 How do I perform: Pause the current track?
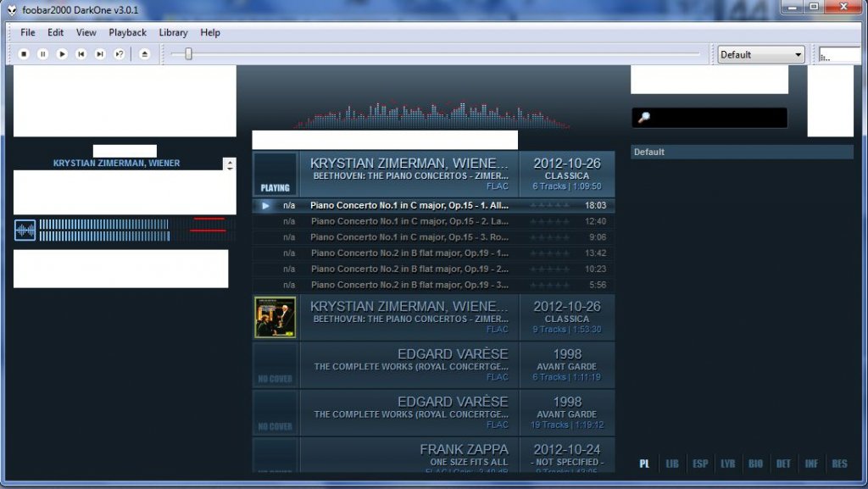[42, 54]
